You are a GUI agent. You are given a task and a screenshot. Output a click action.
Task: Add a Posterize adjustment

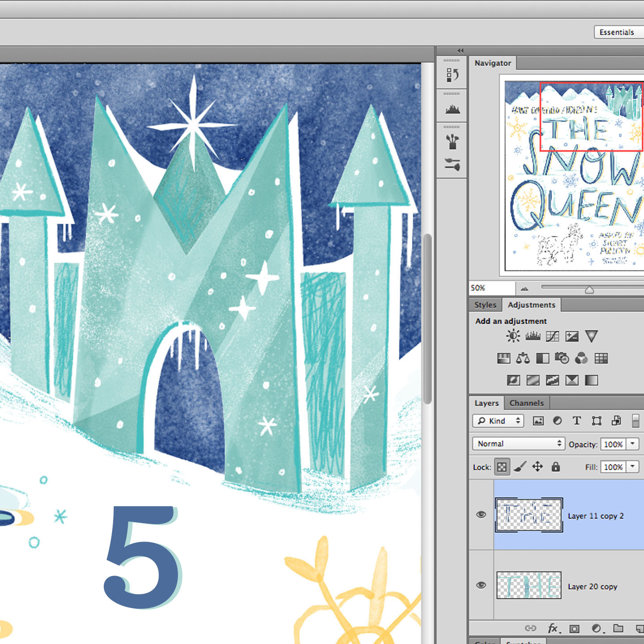coord(533,380)
